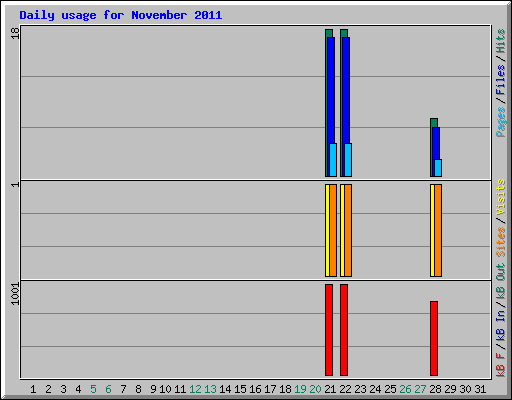The width and height of the screenshot is (512, 400).
Task: Click day 5 on the x-axis
Action: coord(93,389)
